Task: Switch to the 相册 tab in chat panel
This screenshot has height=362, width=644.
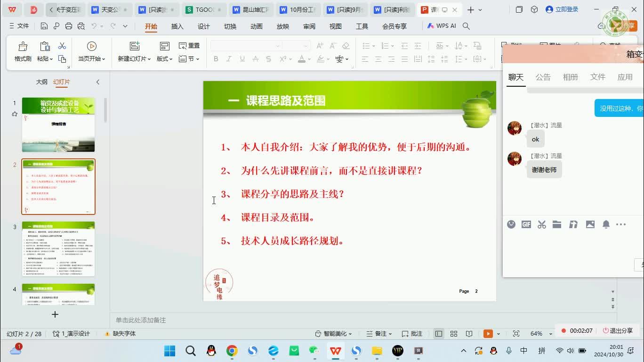Action: 571,77
